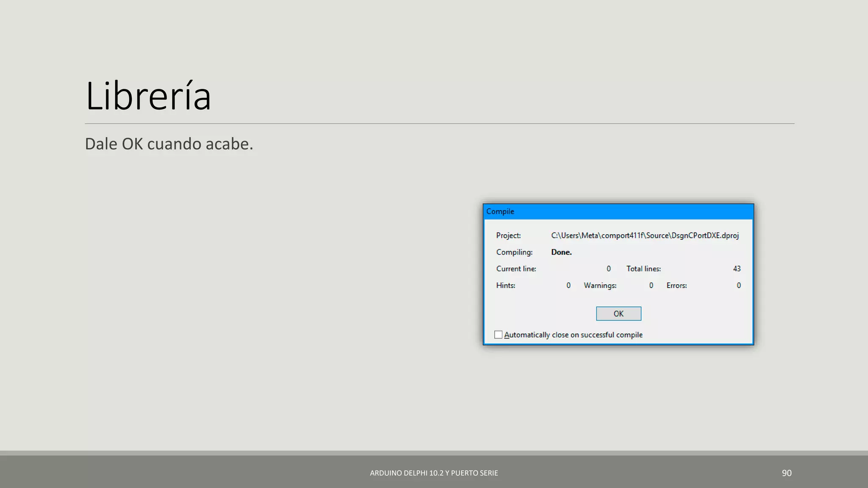Click the slide title 'Librería'
The image size is (868, 488).
click(x=148, y=96)
